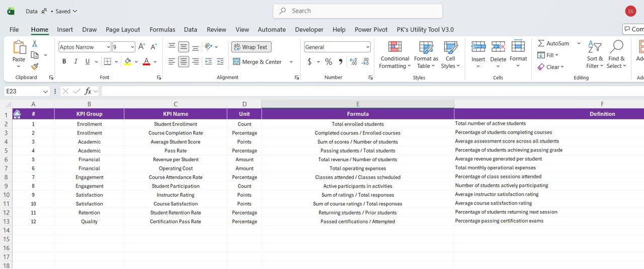Open Sort & Filter
Image resolution: width=644 pixels, height=269 pixels.
595,55
